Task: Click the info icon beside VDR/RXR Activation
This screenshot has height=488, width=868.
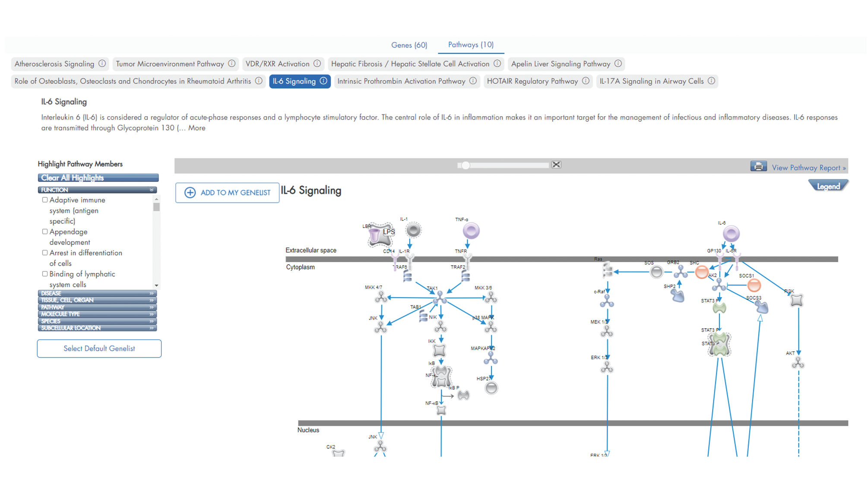Action: click(317, 63)
